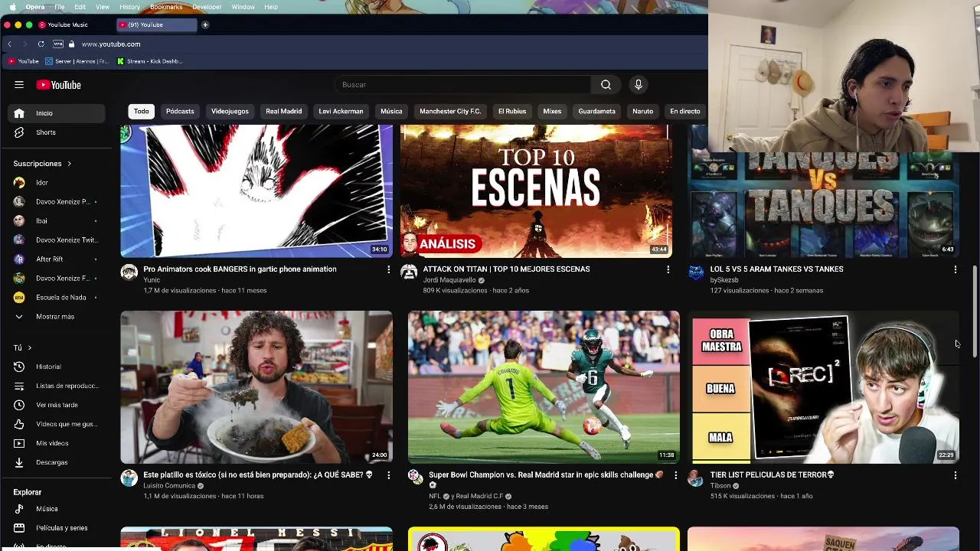Image resolution: width=980 pixels, height=551 pixels.
Task: Open the Bookmarks menu in menu bar
Action: (166, 7)
